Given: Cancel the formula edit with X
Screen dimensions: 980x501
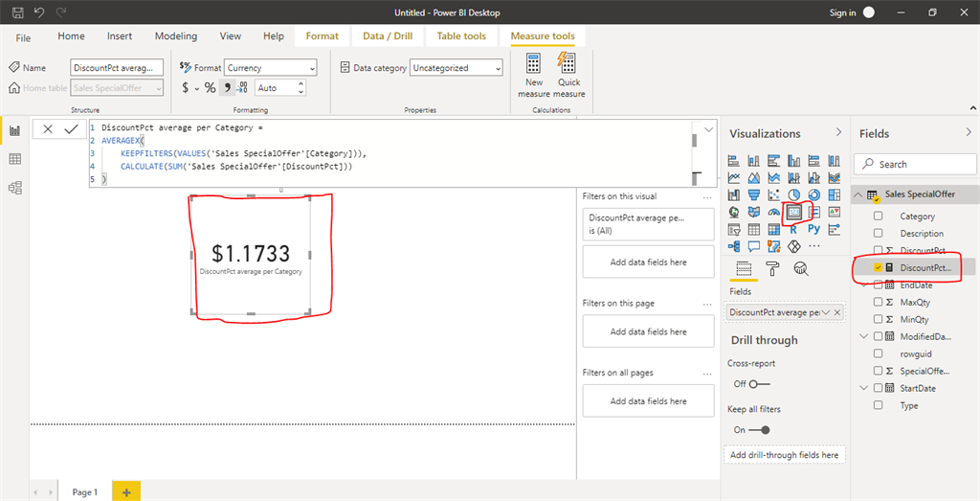Looking at the screenshot, I should [48, 129].
